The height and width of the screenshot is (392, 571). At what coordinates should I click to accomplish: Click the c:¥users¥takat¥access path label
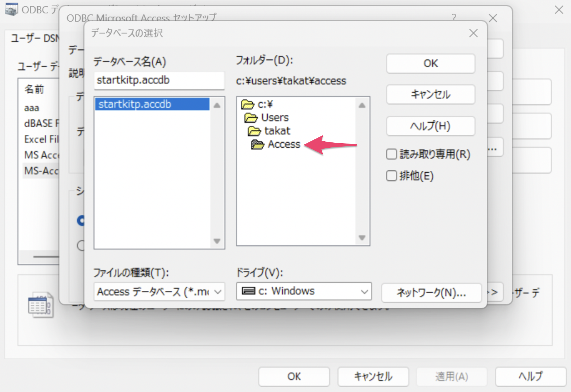coord(291,81)
